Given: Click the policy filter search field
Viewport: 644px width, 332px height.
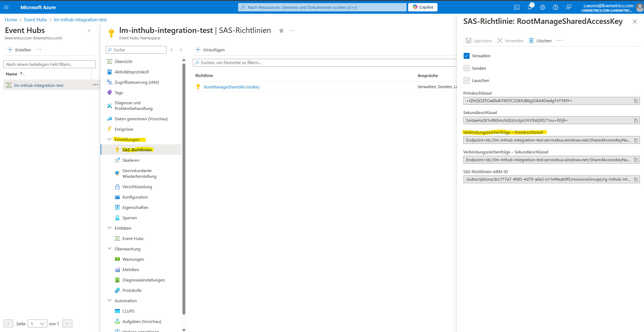Looking at the screenshot, I should tap(325, 63).
